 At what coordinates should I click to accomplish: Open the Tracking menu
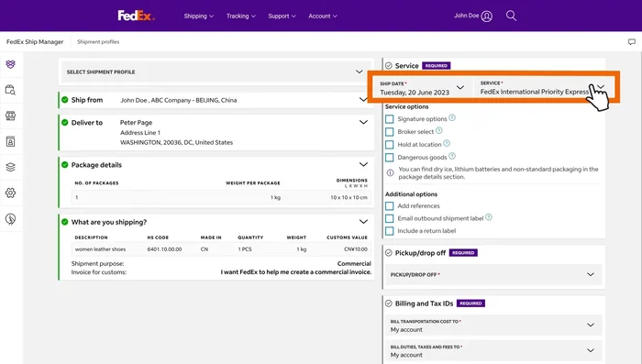pos(240,16)
